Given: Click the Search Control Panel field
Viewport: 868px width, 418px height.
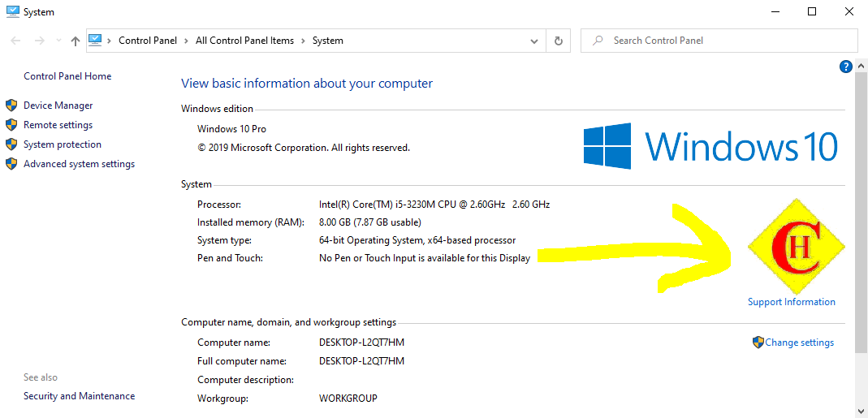Looking at the screenshot, I should [719, 41].
